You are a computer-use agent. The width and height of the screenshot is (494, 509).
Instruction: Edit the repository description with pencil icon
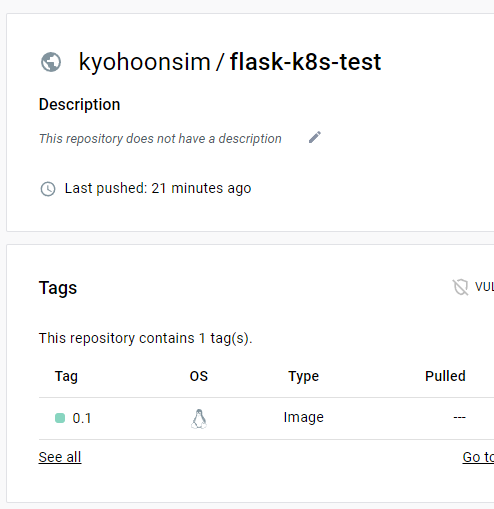coord(315,137)
